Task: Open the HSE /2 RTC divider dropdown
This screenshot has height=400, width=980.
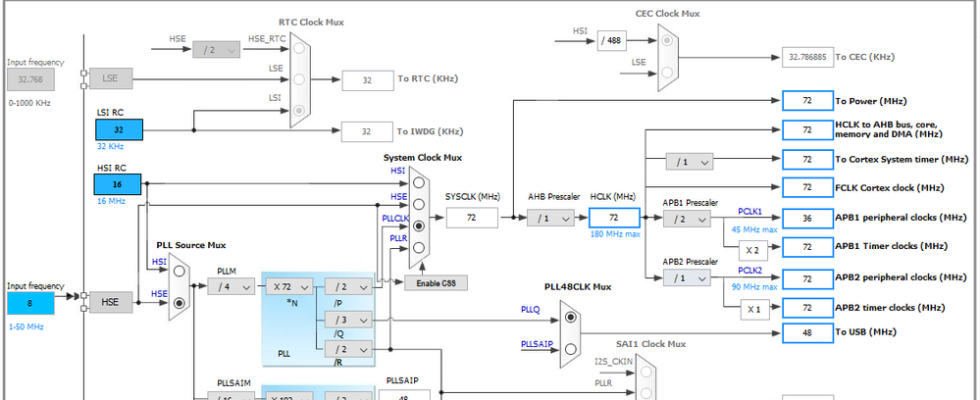Action: coord(216,49)
